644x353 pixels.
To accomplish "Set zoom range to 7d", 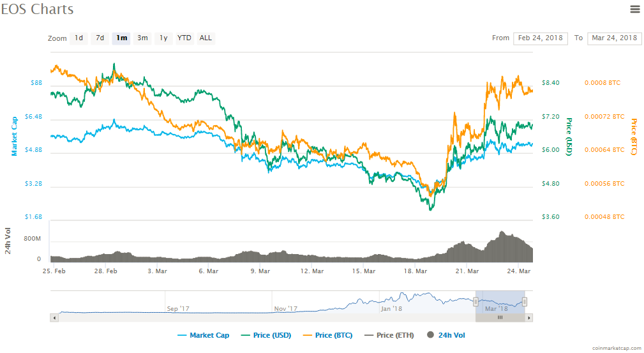I will click(x=100, y=38).
